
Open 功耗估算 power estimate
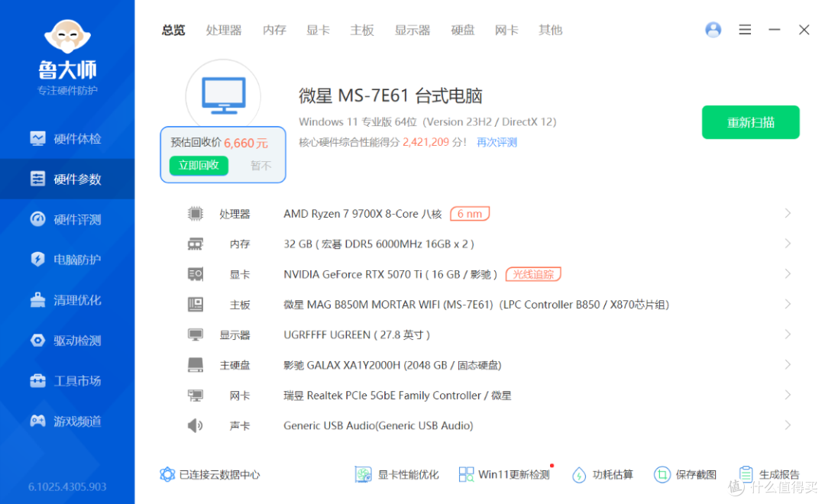pyautogui.click(x=603, y=474)
